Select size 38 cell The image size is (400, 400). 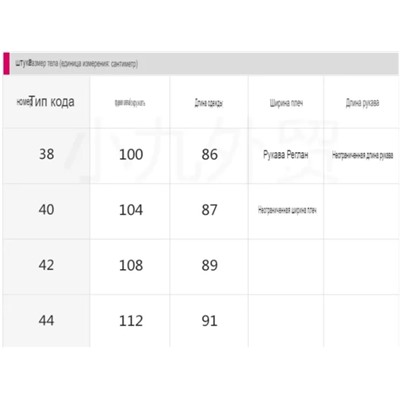point(46,154)
